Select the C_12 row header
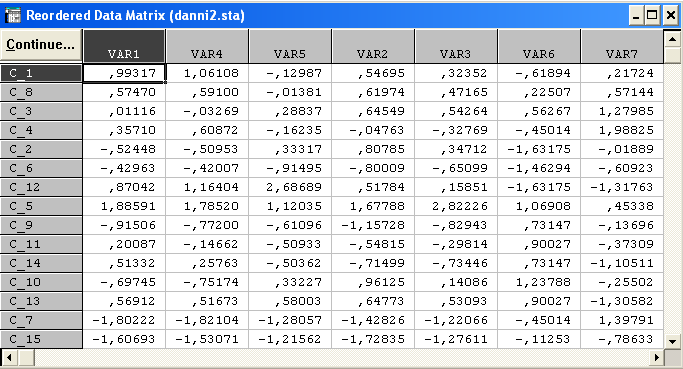The height and width of the screenshot is (369, 683). coord(41,187)
